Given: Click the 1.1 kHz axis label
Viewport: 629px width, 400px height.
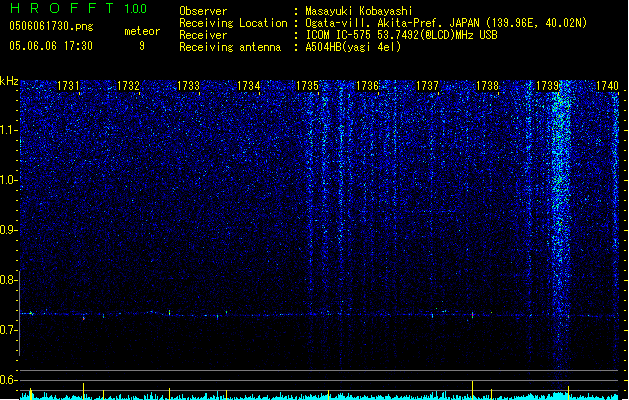Looking at the screenshot, I should [x=8, y=130].
